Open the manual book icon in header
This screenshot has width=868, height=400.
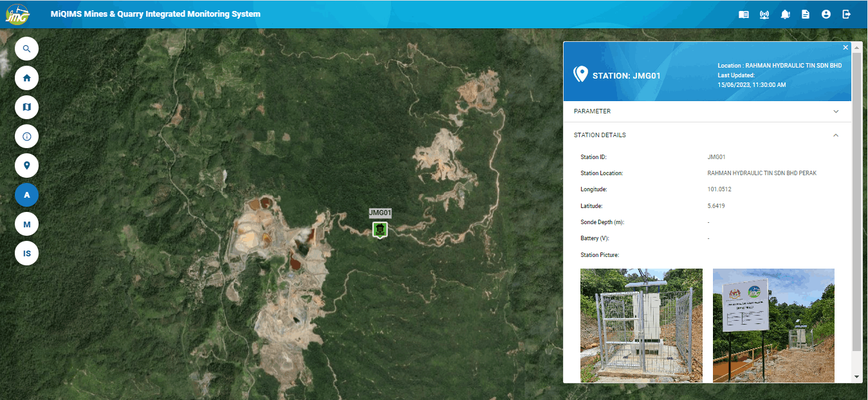[744, 14]
